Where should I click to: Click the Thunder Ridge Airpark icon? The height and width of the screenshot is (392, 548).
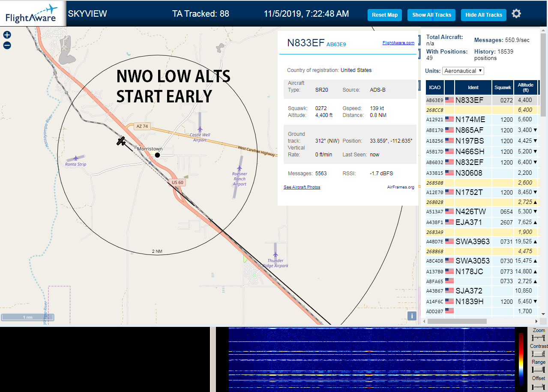(275, 254)
